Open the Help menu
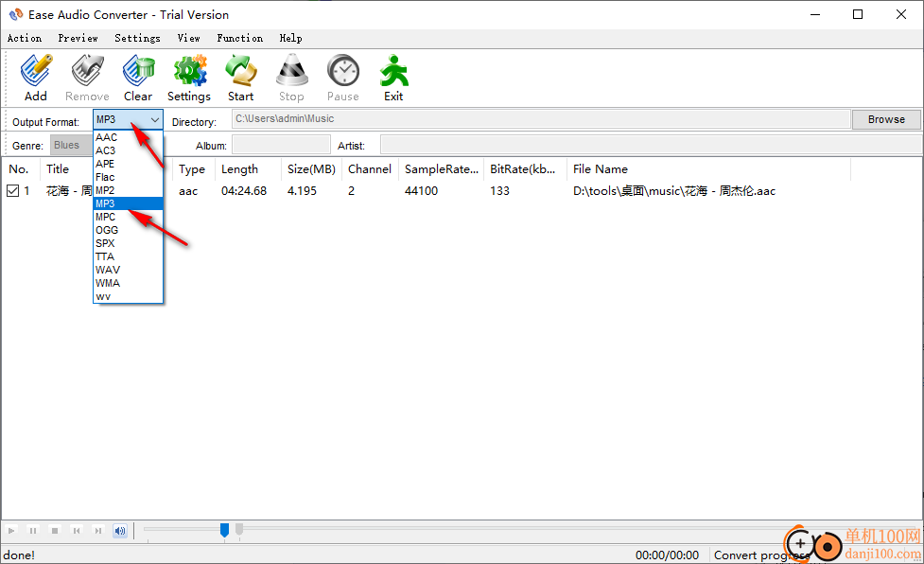924x564 pixels. click(x=290, y=38)
